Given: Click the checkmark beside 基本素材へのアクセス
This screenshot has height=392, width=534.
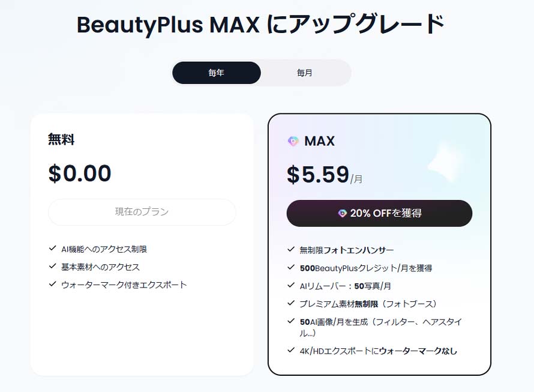Looking at the screenshot, I should (x=53, y=267).
